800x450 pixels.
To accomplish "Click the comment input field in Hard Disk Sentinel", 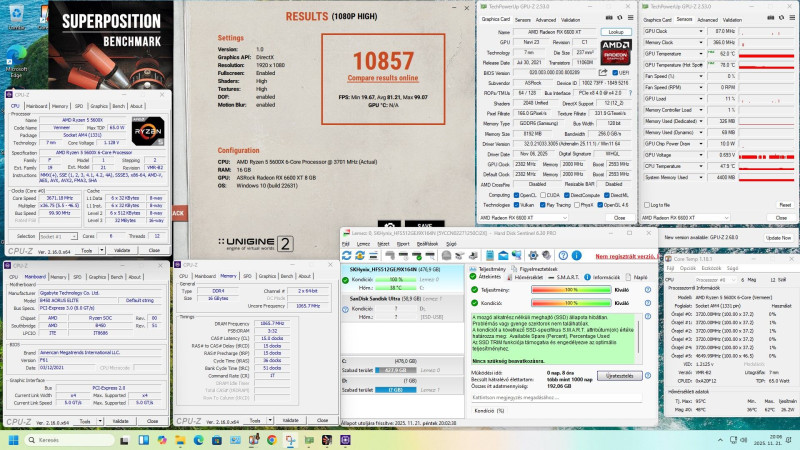I will [556, 397].
